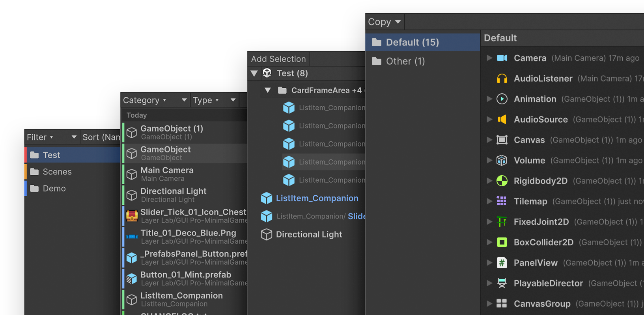Select the Other (1) category
The image size is (644, 315).
click(423, 61)
